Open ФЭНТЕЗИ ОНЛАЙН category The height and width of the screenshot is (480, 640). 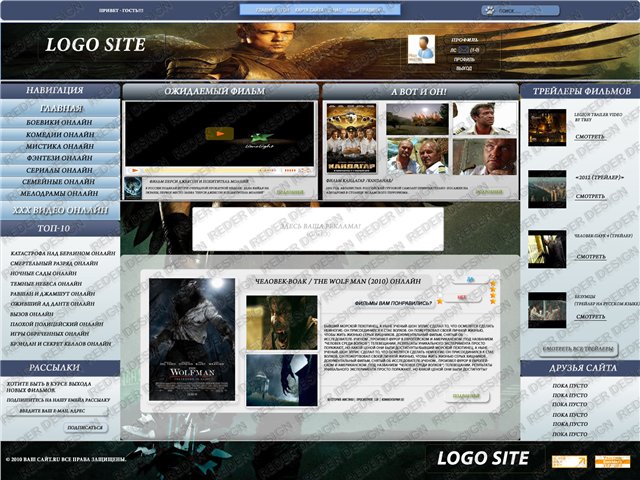point(60,158)
